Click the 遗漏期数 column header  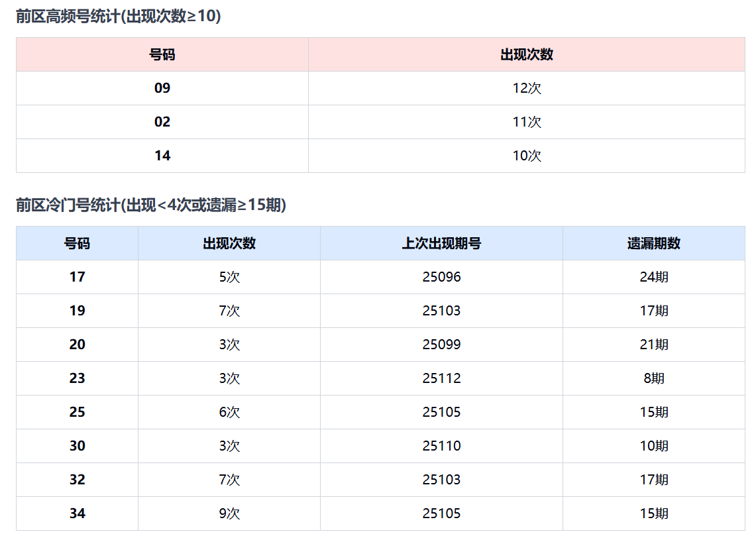point(654,243)
